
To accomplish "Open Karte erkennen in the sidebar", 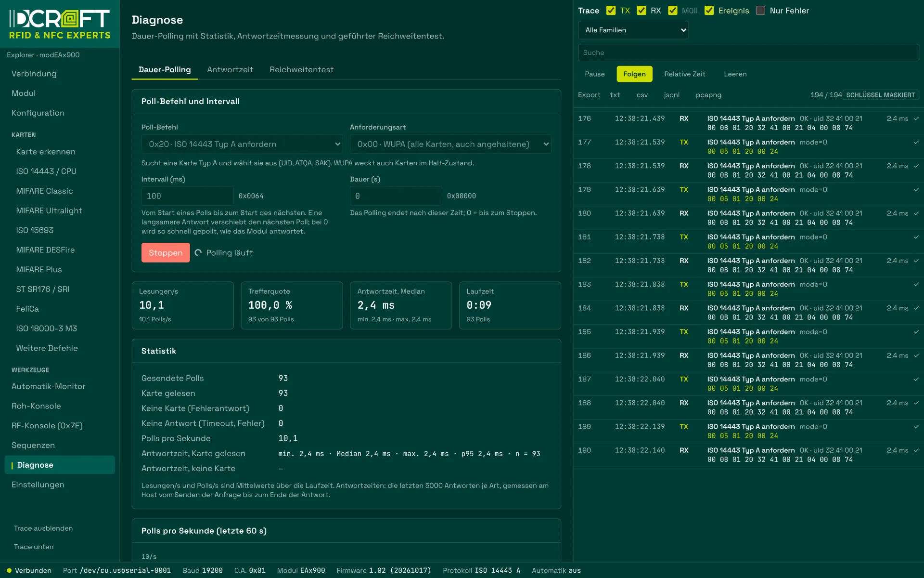I will [x=60, y=152].
